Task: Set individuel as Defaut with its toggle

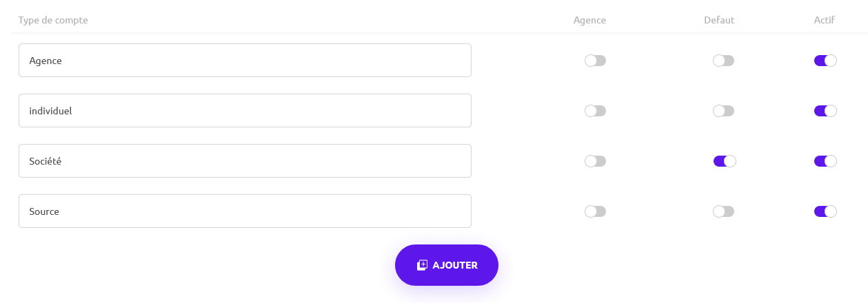Action: tap(723, 111)
